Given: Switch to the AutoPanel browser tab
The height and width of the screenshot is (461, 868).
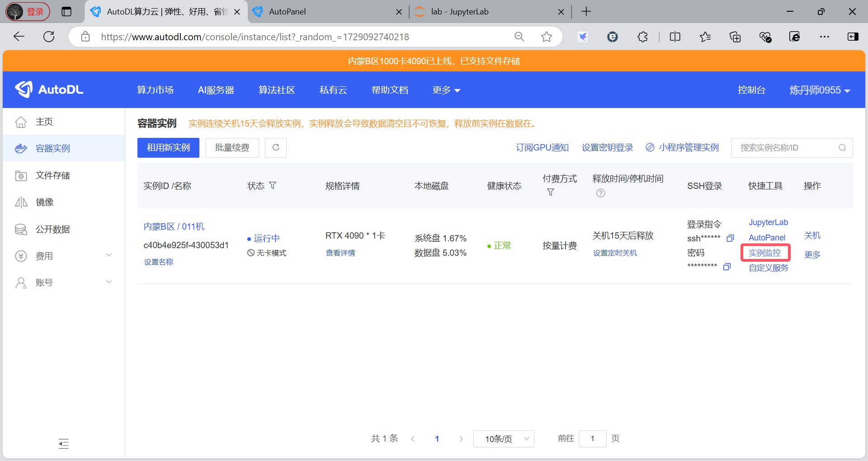Looking at the screenshot, I should coord(328,12).
